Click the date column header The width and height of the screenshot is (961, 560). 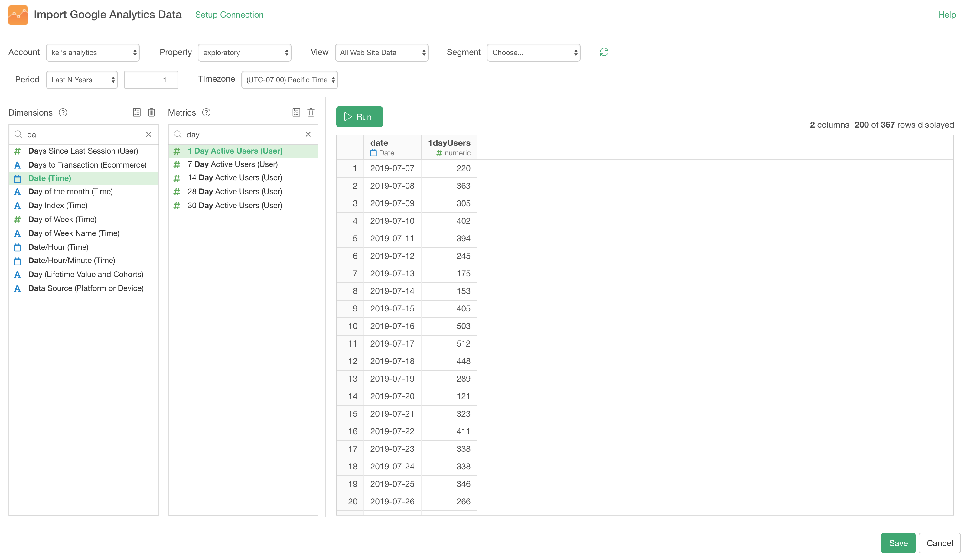pyautogui.click(x=393, y=148)
